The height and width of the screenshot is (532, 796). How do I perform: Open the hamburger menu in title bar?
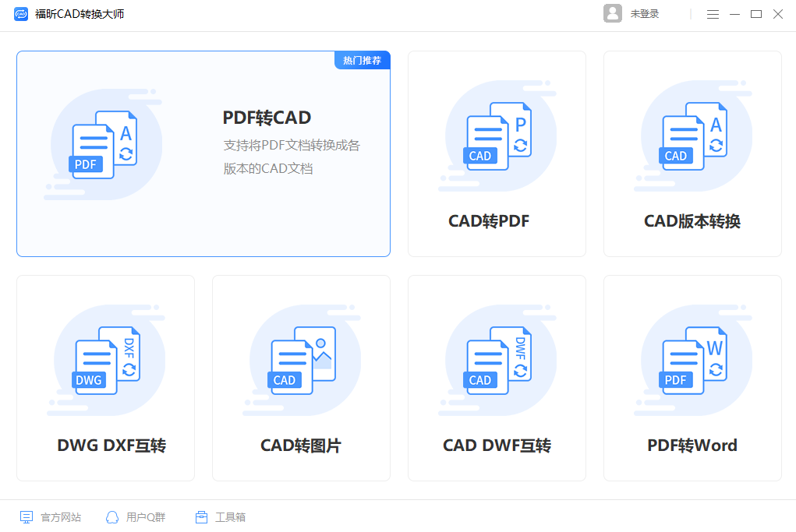point(713,14)
